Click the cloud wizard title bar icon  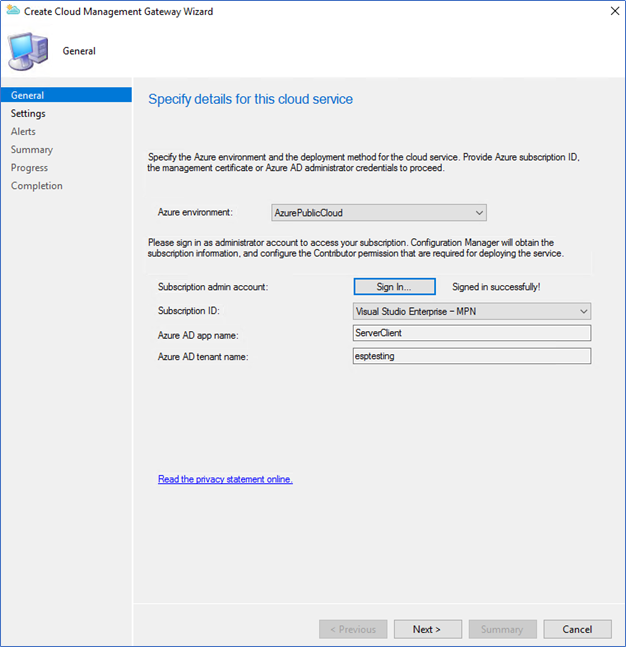pos(13,10)
